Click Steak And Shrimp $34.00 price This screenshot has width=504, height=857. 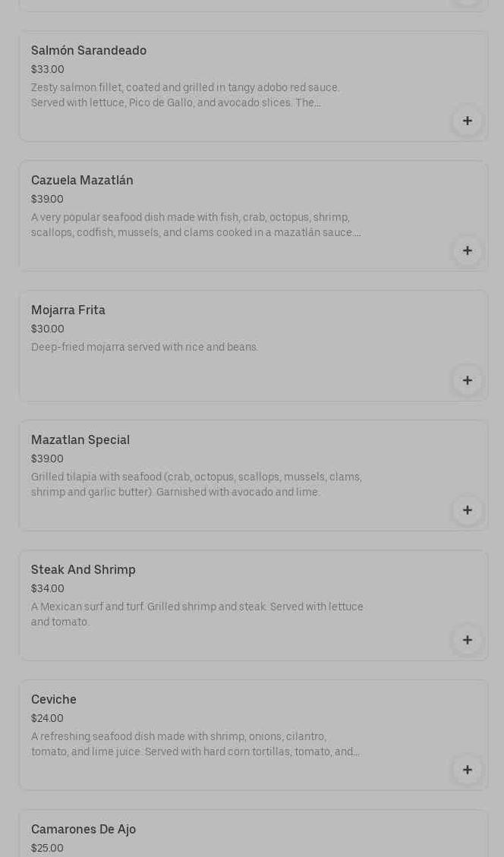[x=48, y=589]
